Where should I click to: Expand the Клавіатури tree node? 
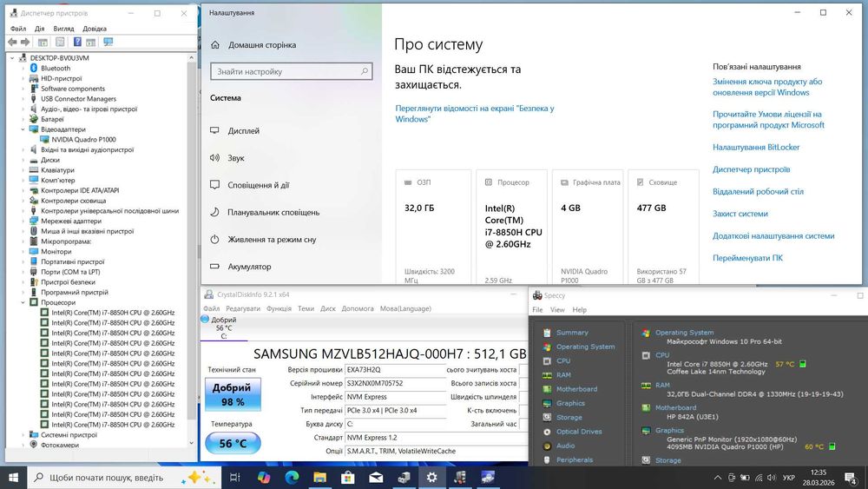coord(23,170)
